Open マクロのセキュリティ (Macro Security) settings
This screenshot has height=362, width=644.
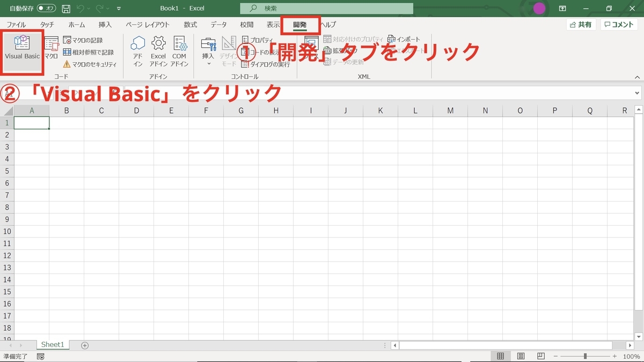click(x=90, y=64)
